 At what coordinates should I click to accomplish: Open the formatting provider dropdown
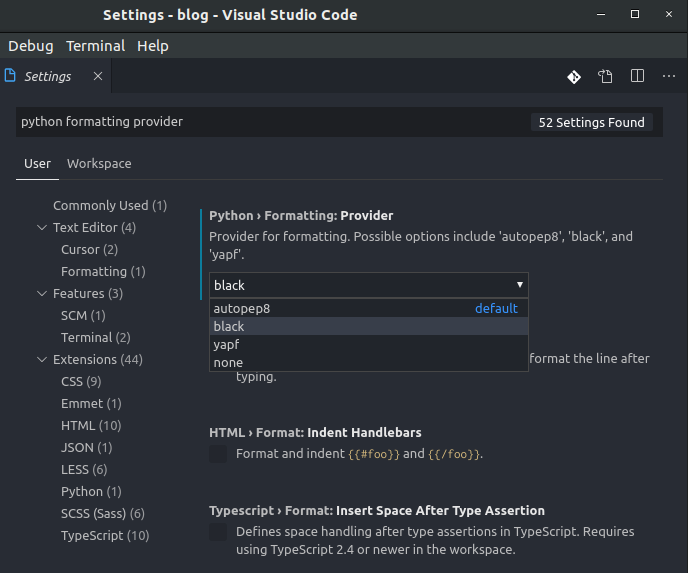[x=368, y=285]
